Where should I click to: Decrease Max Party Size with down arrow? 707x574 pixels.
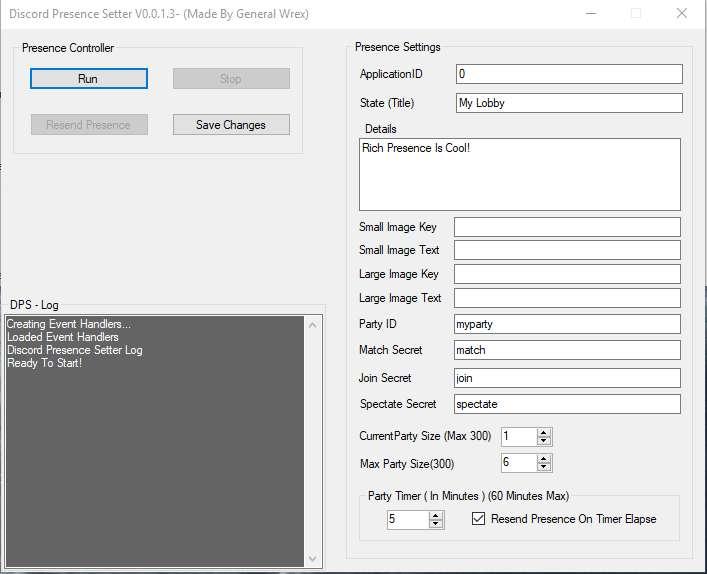(544, 467)
